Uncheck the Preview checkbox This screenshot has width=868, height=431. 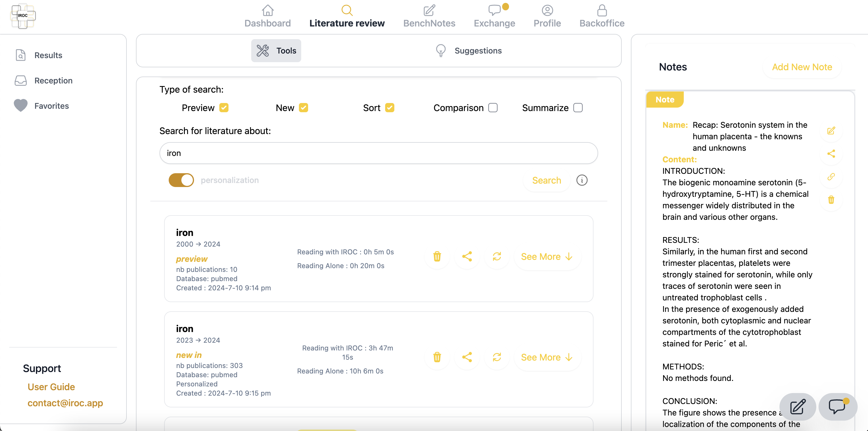coord(224,108)
